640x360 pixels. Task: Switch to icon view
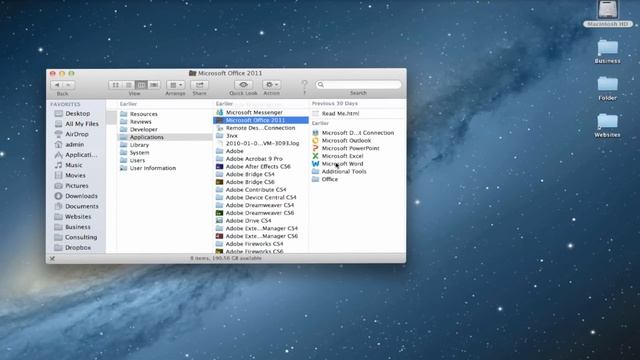(116, 85)
